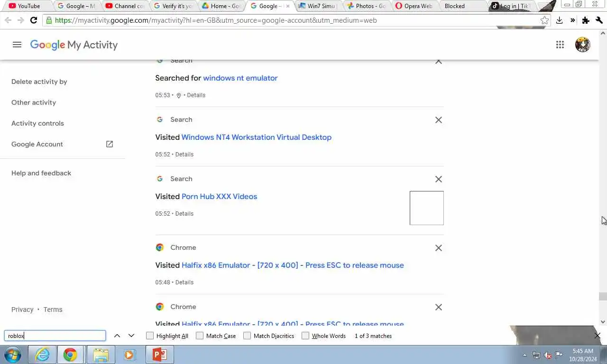
Task: Delete the last Halfix Emulator entry
Action: (439, 307)
